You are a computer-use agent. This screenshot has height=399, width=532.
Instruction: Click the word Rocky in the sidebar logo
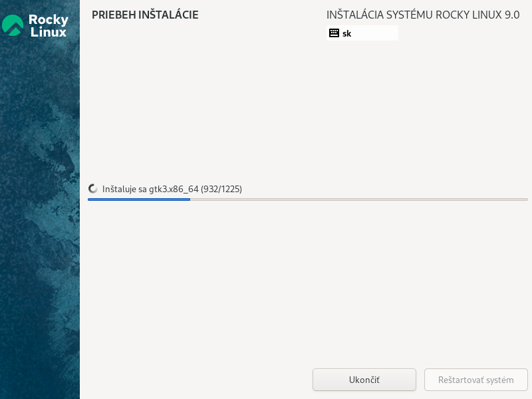click(x=49, y=20)
